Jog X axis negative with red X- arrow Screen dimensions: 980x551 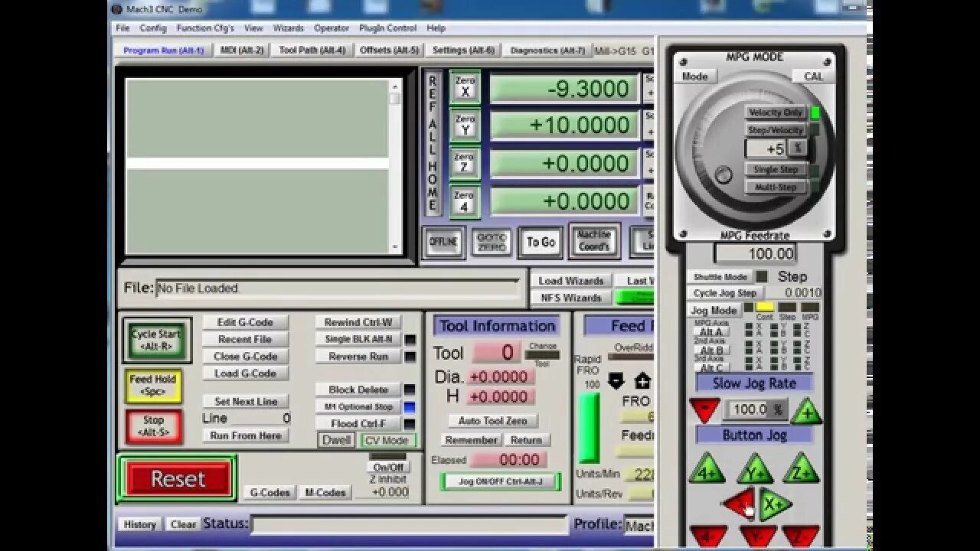[x=738, y=504]
